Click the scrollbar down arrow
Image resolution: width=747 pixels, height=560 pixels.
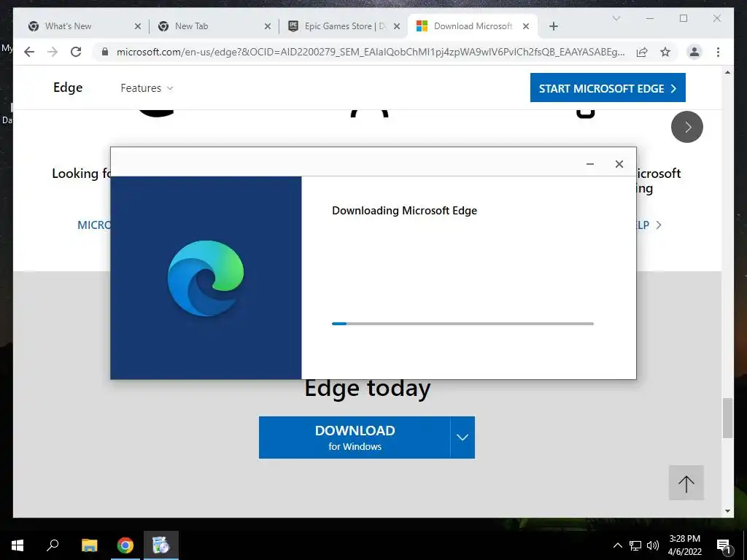pyautogui.click(x=727, y=511)
